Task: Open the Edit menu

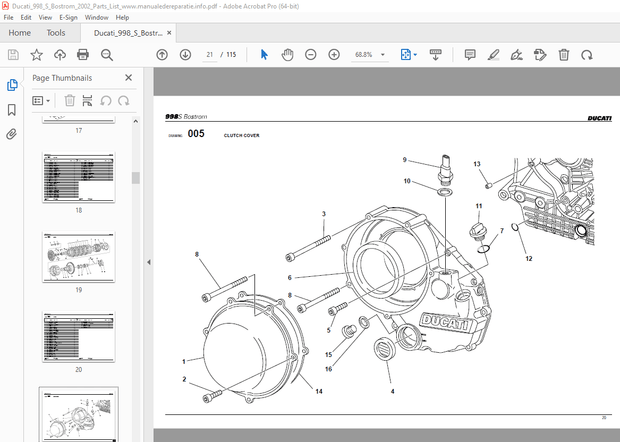Action: pyautogui.click(x=26, y=17)
